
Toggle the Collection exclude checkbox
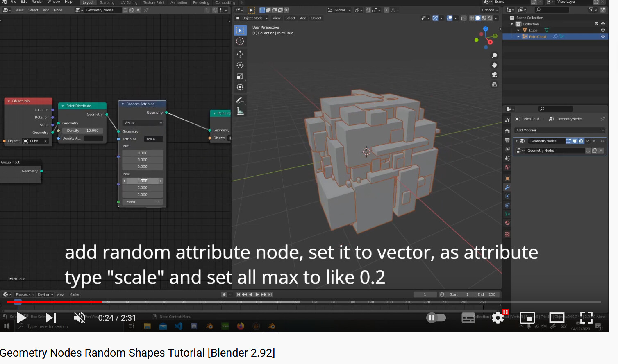[x=596, y=24]
